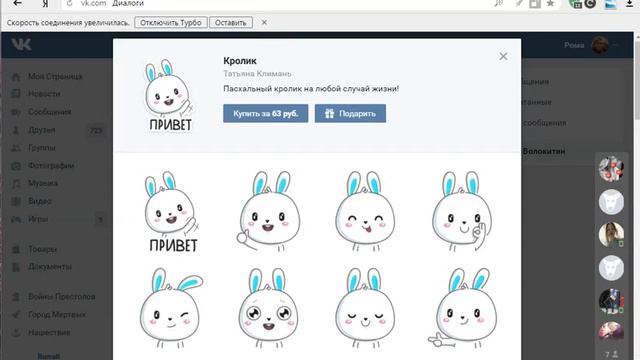
Task: Open Войны Престолов game link
Action: pyautogui.click(x=62, y=297)
